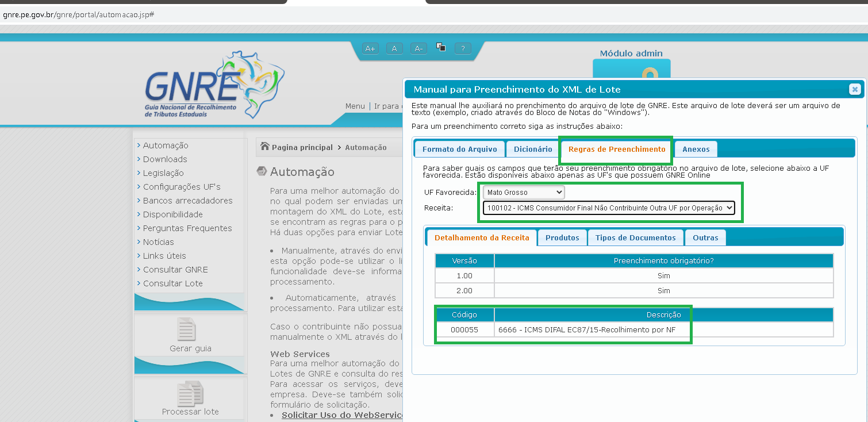This screenshot has height=422, width=868.
Task: Click the browser address bar URL
Action: (x=78, y=14)
